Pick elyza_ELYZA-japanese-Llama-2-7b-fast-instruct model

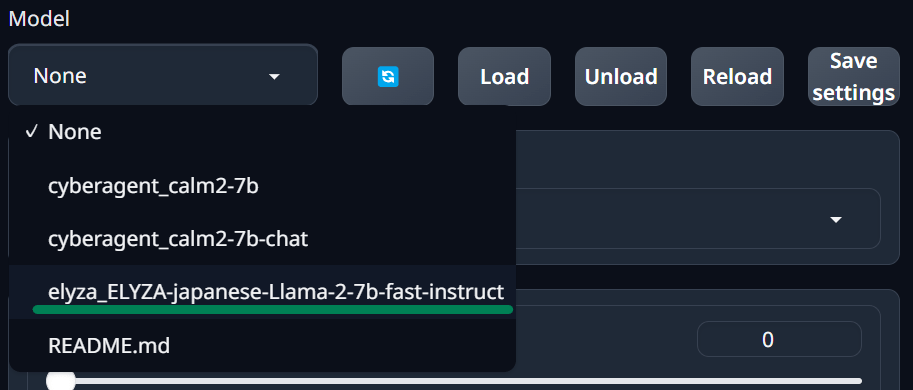tap(262, 292)
